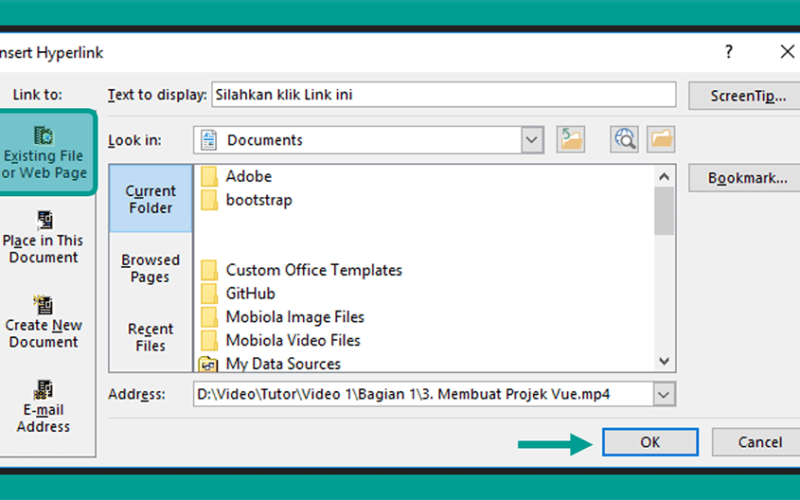Open the Browse the Web icon

pos(624,140)
